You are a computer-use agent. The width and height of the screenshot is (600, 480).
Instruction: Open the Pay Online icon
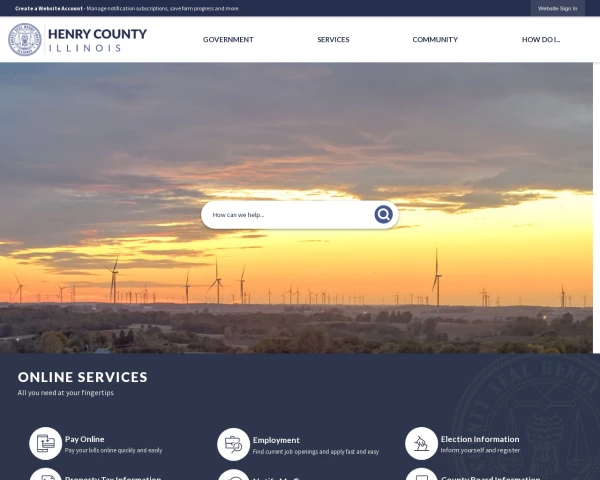click(x=46, y=443)
